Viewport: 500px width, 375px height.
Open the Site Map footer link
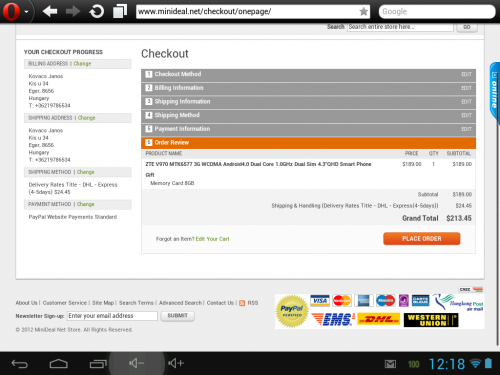point(103,303)
